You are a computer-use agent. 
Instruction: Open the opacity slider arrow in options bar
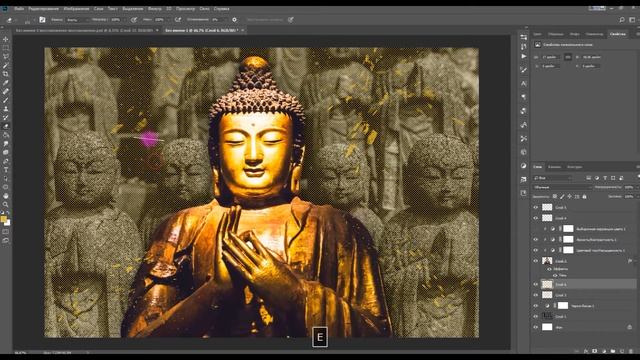(x=124, y=20)
